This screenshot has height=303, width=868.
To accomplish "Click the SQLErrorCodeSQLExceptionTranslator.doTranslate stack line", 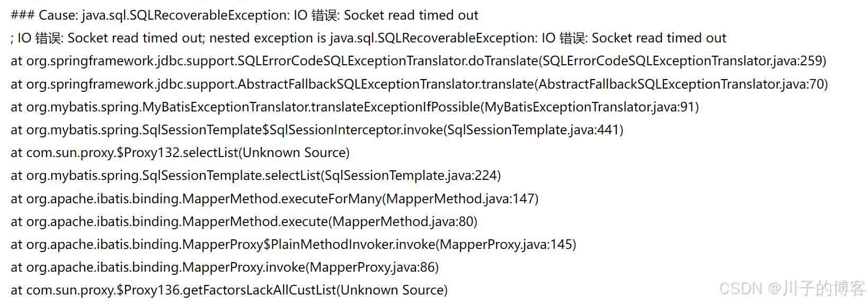I will tap(419, 61).
